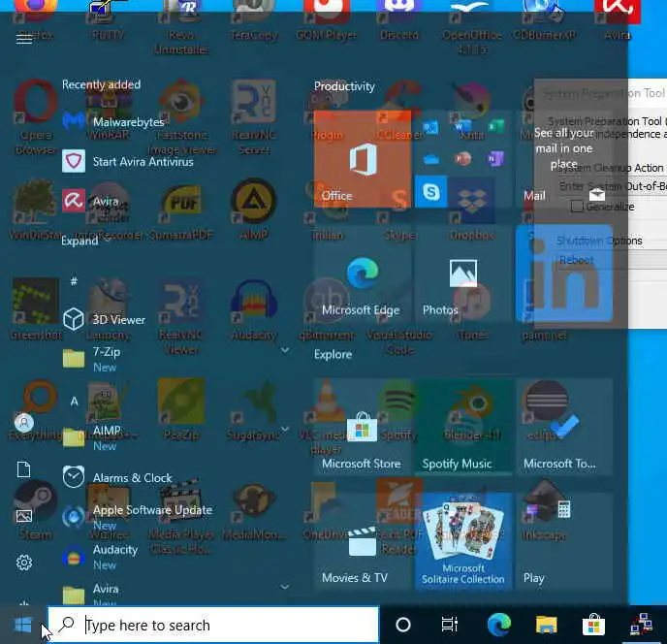Open the Avira app under Recently added
667x644 pixels.
pyautogui.click(x=90, y=201)
